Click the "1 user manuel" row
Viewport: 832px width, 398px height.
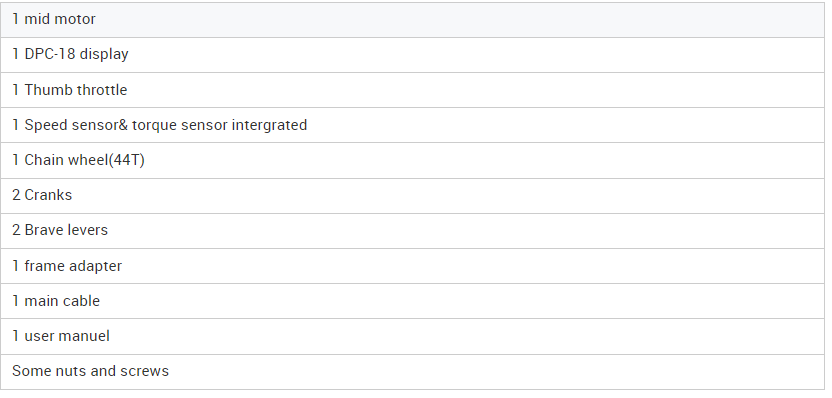click(x=412, y=336)
